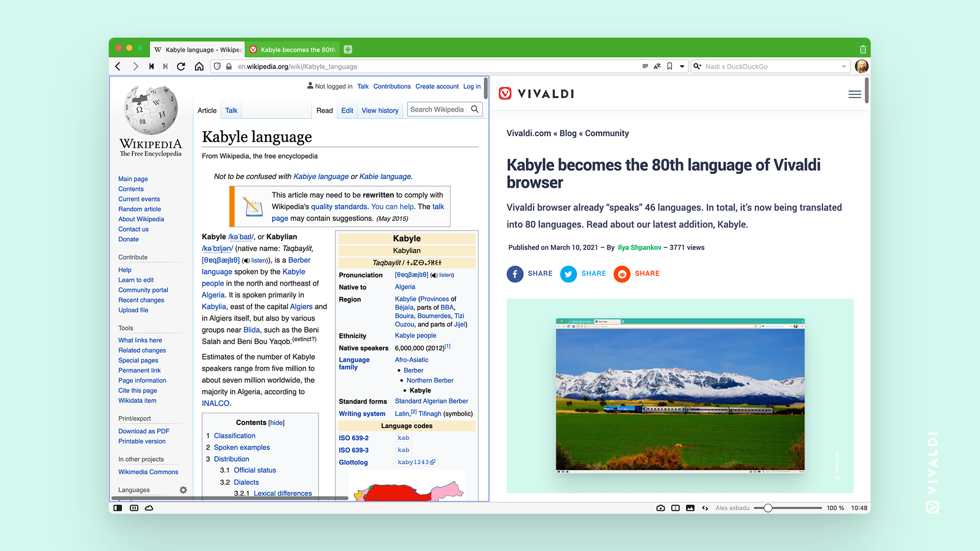
Task: Click the Wikipedia search input field
Action: [439, 110]
